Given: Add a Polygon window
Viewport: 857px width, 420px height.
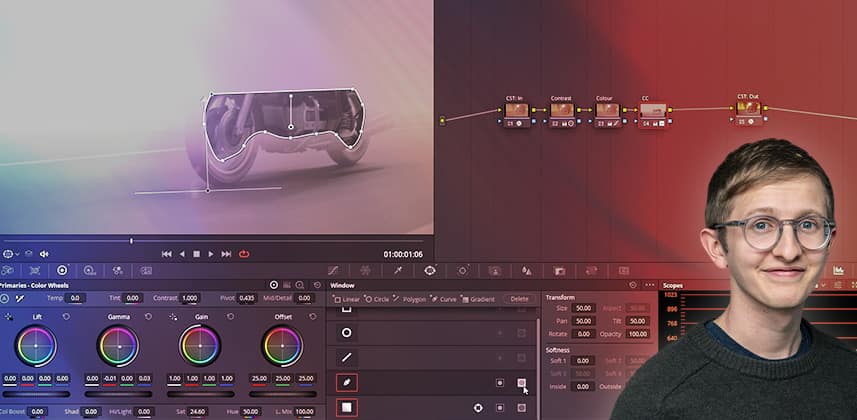Looking at the screenshot, I should 409,299.
